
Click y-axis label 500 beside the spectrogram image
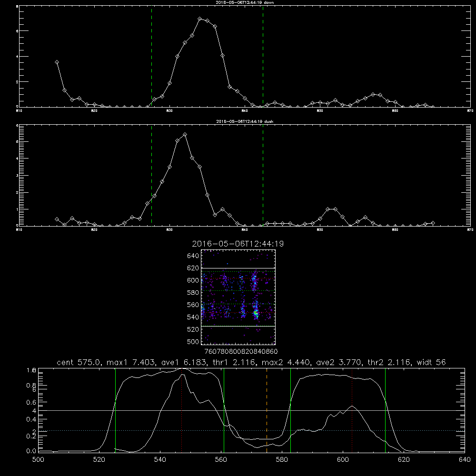[193, 341]
